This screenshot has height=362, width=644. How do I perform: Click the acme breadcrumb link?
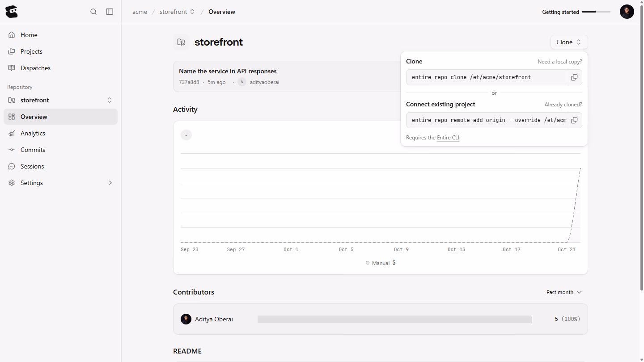140,12
